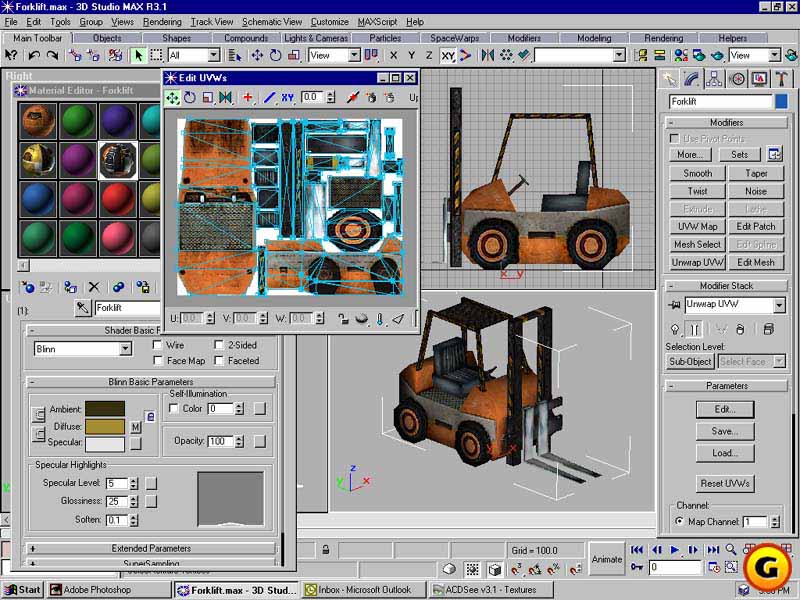Screen dimensions: 800x600
Task: Click the Undo arrow in main toolbar
Action: click(34, 55)
